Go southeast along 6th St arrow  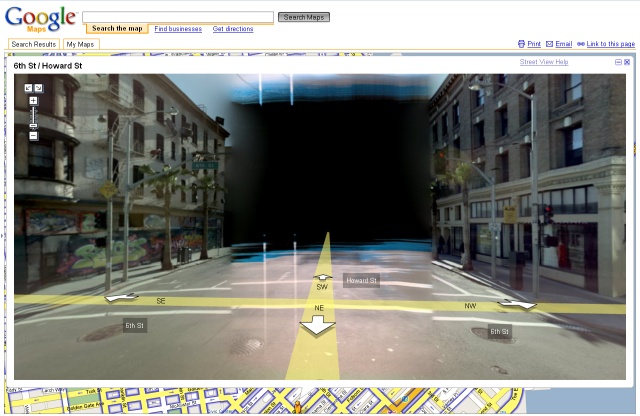tap(122, 297)
